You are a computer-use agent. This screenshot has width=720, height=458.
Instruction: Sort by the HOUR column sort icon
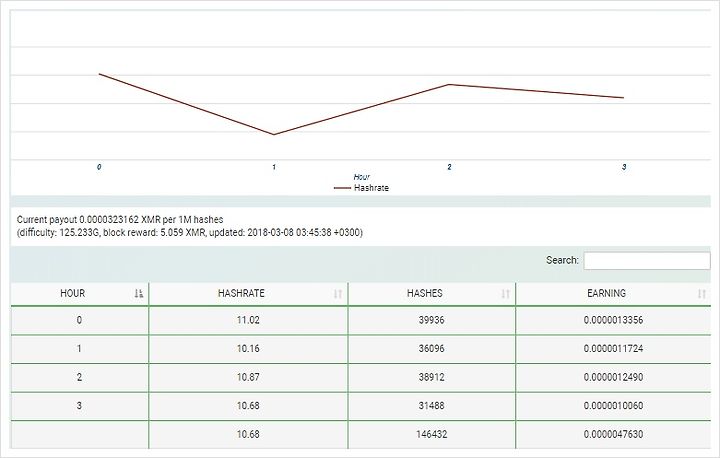click(139, 294)
